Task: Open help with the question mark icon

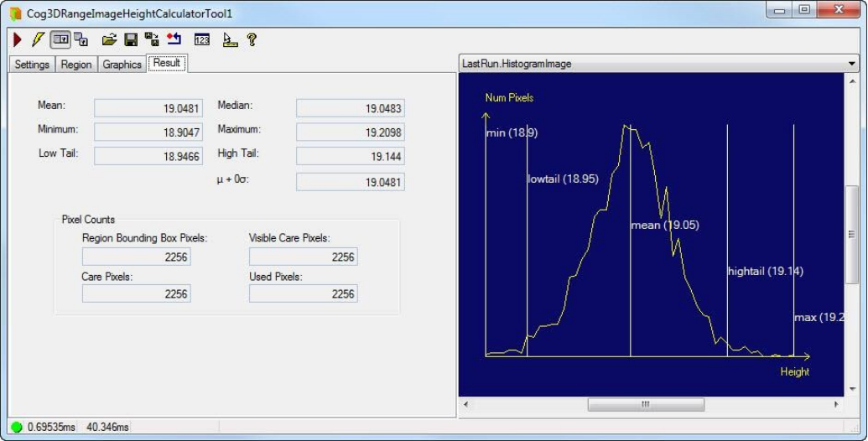Action: click(x=252, y=39)
